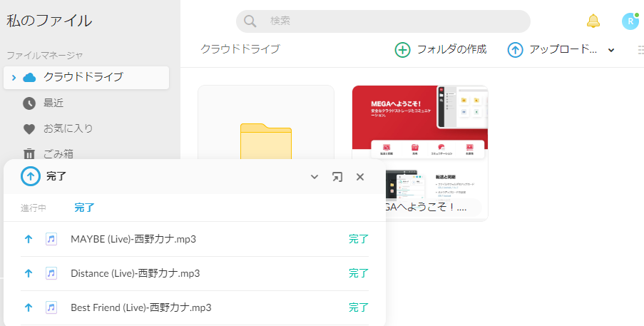Close the transfer panel
Image resolution: width=644 pixels, height=326 pixels.
[x=360, y=177]
